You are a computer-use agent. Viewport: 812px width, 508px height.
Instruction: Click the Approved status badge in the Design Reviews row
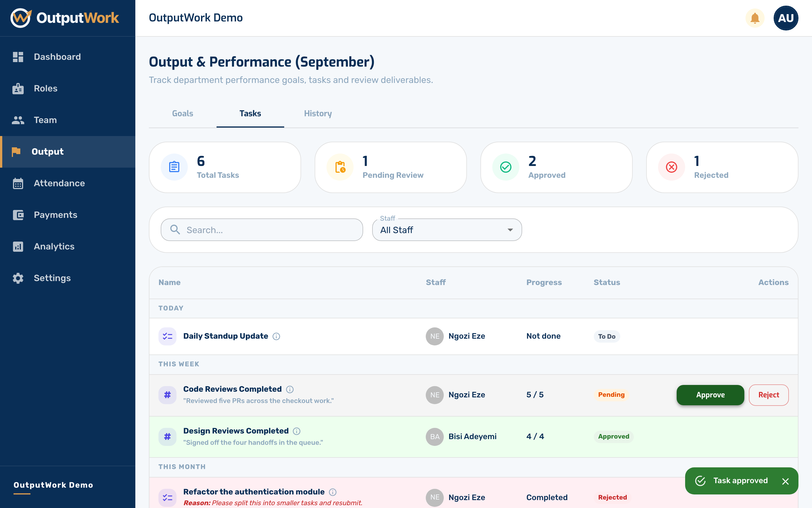pos(614,437)
